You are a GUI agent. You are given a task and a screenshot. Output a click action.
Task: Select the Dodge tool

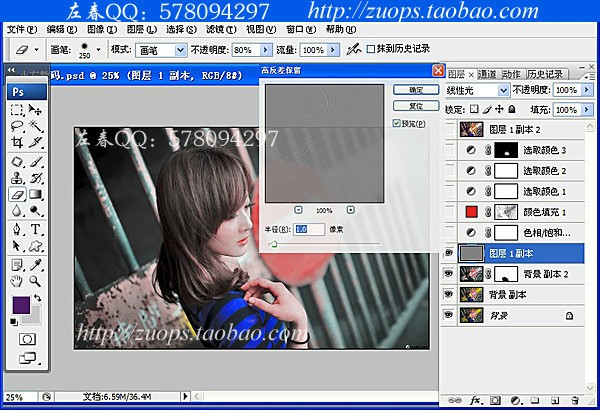(36, 211)
